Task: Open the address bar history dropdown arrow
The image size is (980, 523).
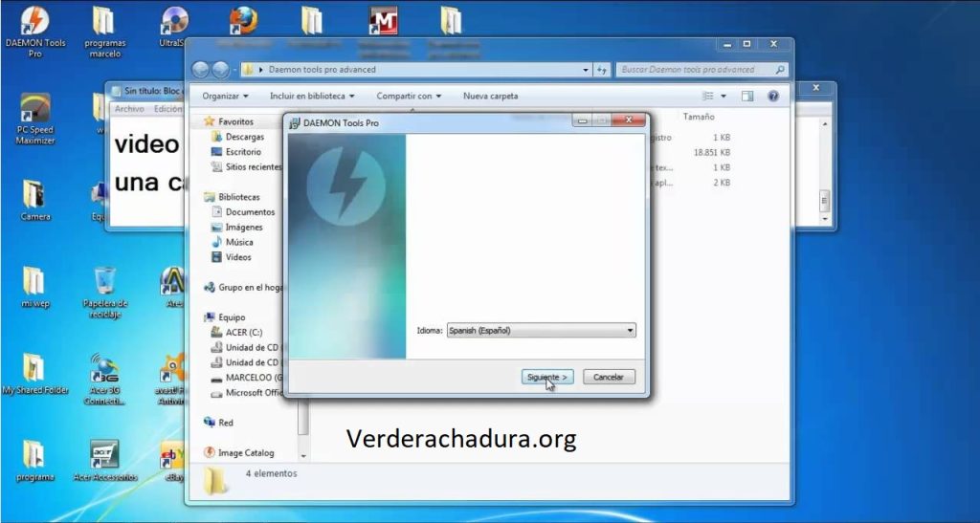Action: pos(586,70)
